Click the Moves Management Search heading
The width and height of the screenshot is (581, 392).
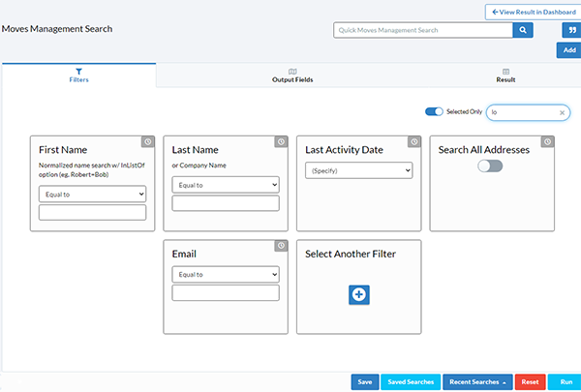[x=57, y=29]
